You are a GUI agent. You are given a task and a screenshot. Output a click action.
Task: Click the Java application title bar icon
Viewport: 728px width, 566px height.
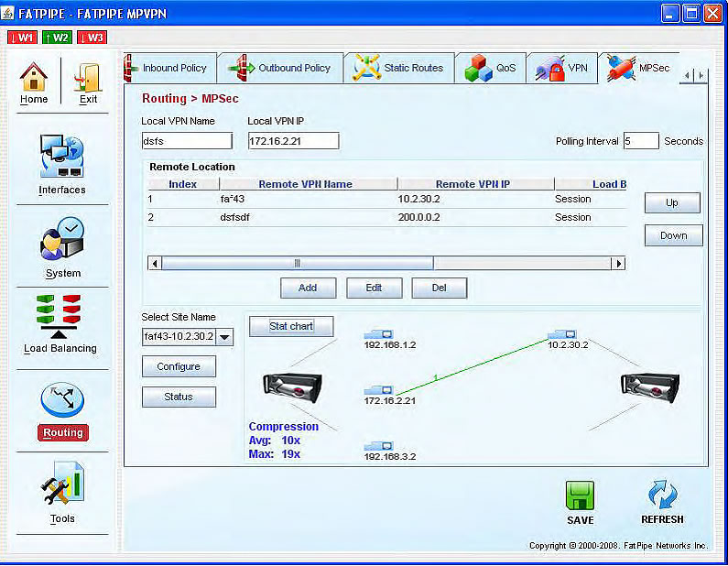[7, 13]
